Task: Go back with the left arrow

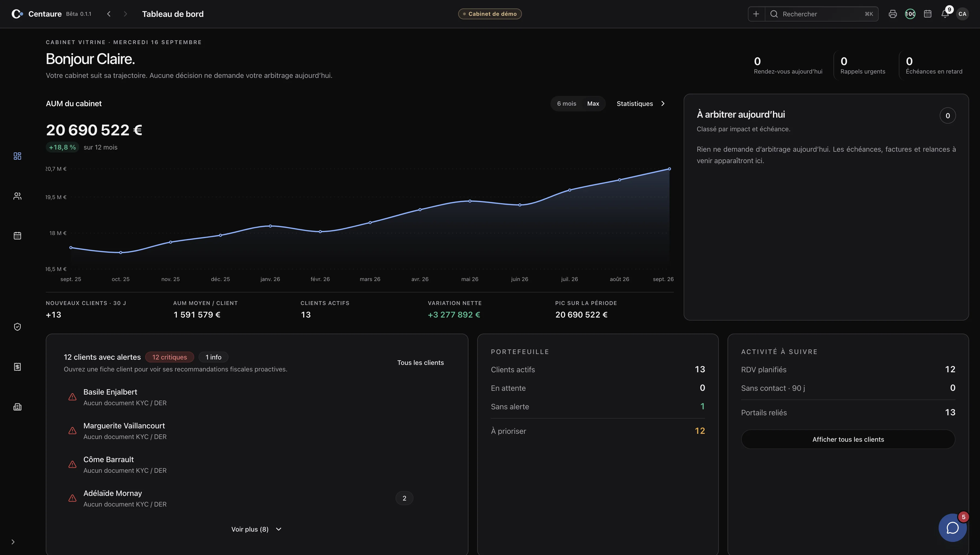Action: pos(109,14)
